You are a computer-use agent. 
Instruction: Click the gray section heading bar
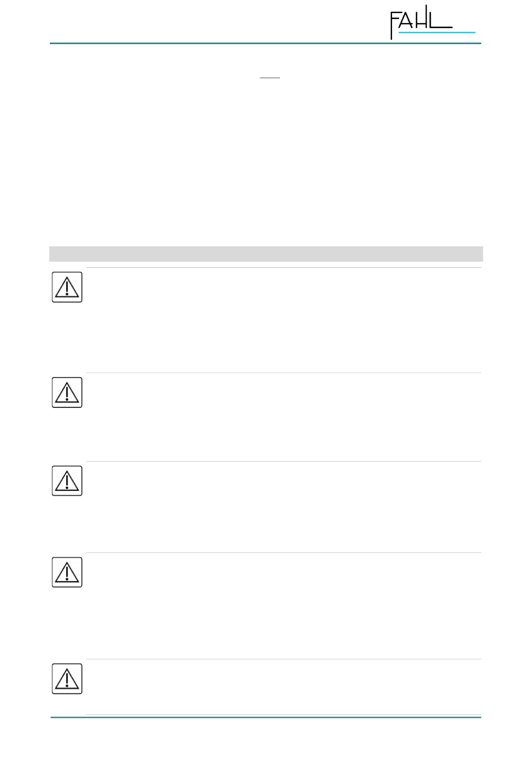pos(266,254)
